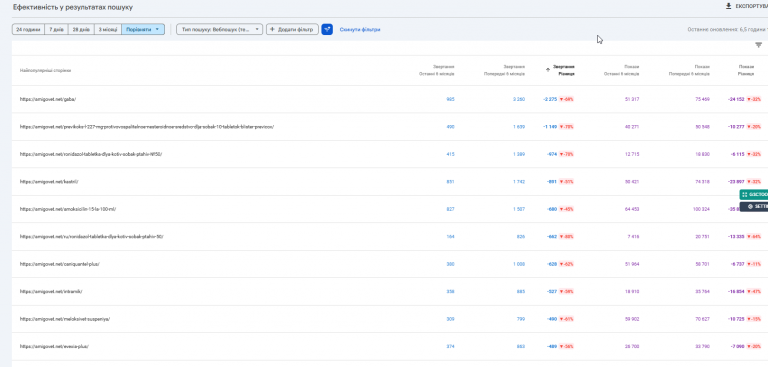This screenshot has width=768, height=367.
Task: Select the 7 днів date range
Action: pyautogui.click(x=56, y=29)
